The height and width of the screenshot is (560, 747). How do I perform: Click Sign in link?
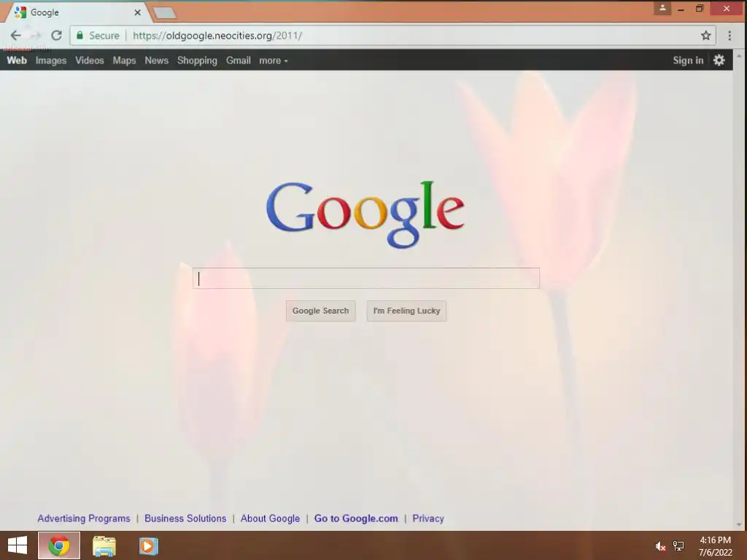(688, 61)
